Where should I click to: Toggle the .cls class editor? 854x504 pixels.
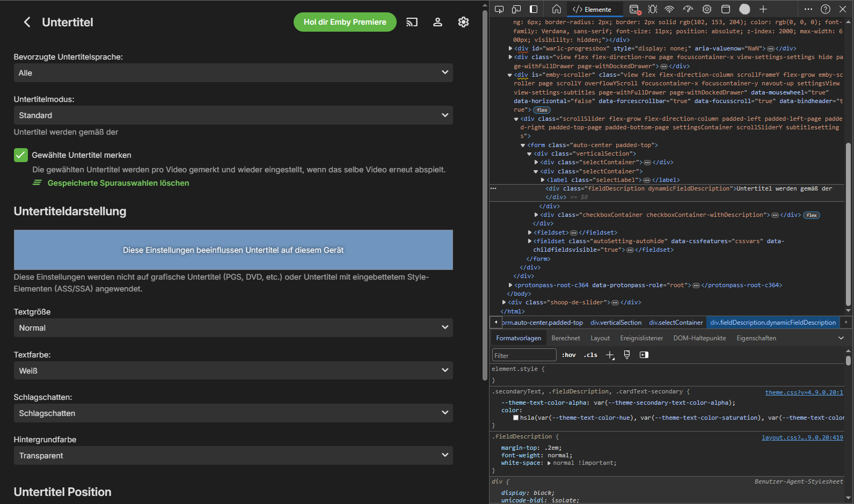(590, 355)
